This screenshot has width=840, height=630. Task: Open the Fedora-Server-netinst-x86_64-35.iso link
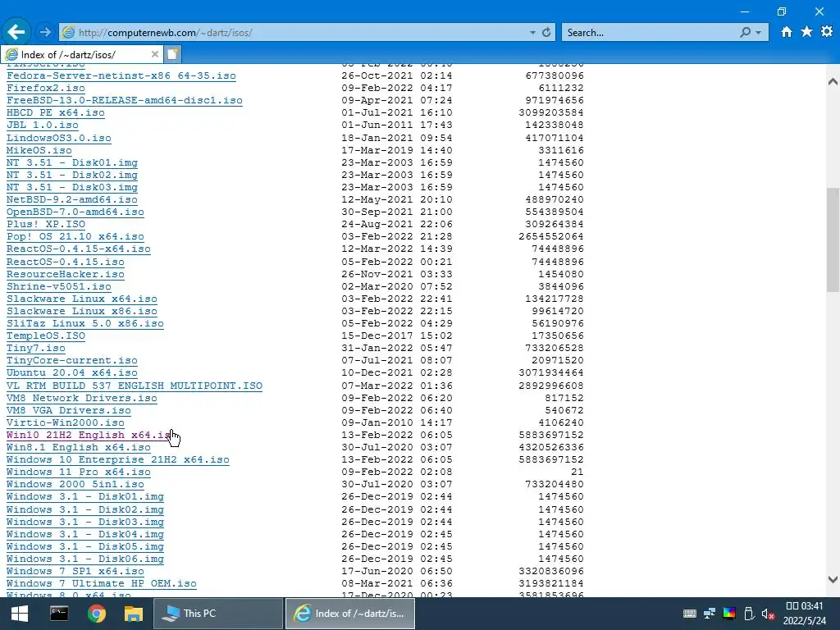[x=121, y=75]
